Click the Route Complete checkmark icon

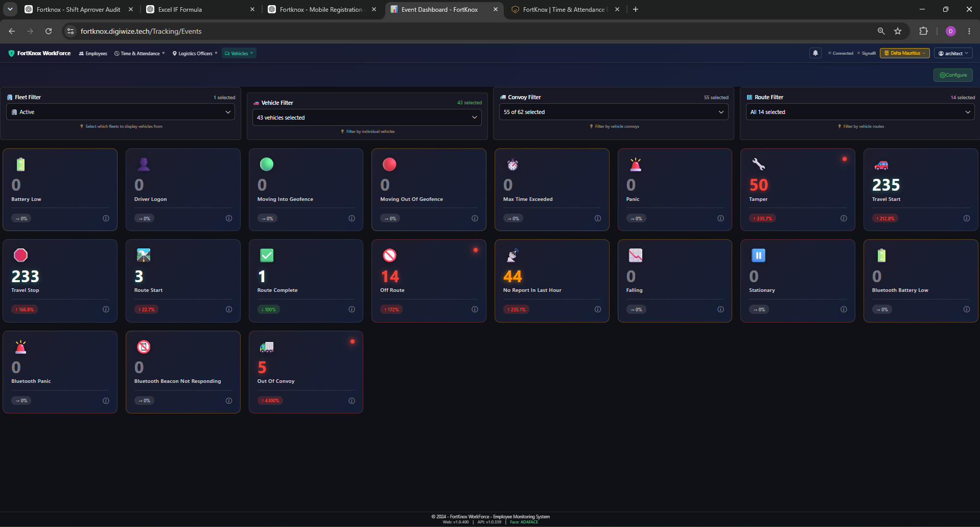[x=267, y=255]
